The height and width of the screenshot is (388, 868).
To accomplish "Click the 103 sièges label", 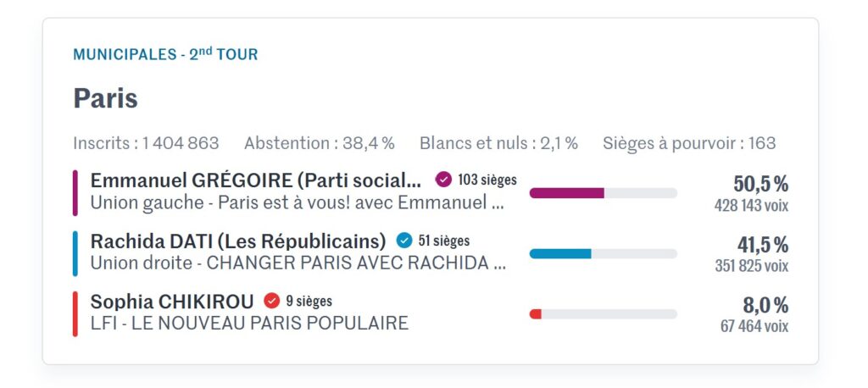I will coord(487,180).
